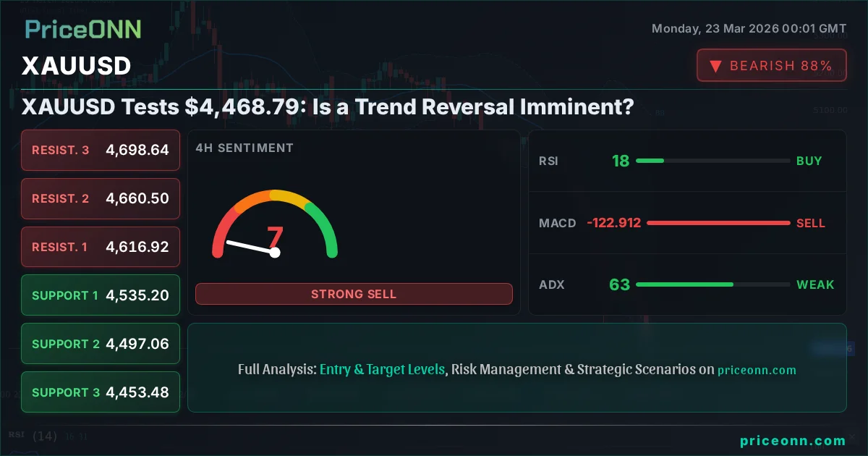Viewport: 868px width, 456px height.
Task: Click the green BUY signal label
Action: coord(809,161)
